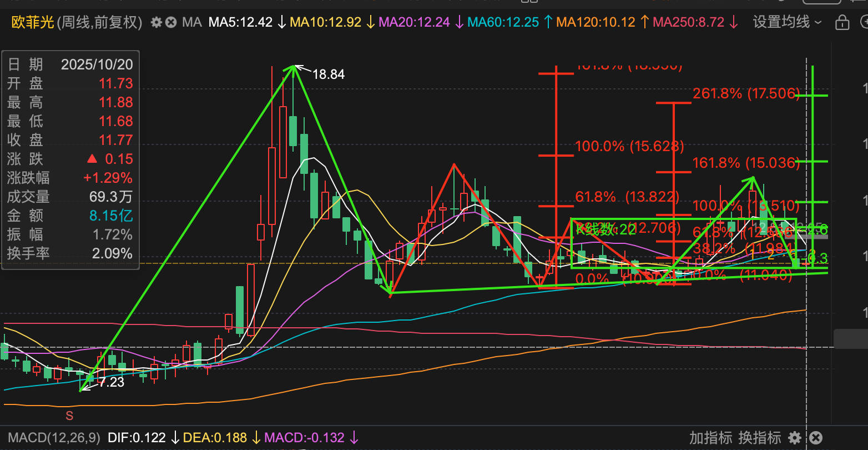Click the MA60:12.25 value
The width and height of the screenshot is (868, 450).
click(x=503, y=23)
